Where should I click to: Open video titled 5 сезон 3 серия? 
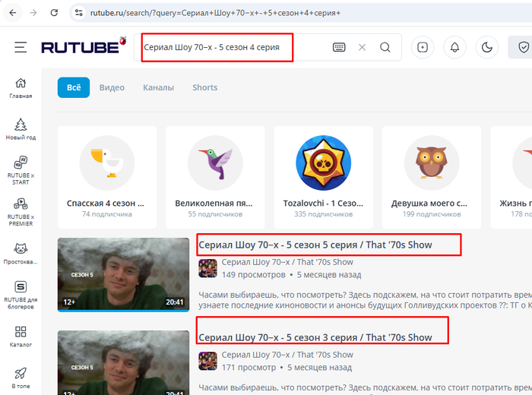click(315, 337)
